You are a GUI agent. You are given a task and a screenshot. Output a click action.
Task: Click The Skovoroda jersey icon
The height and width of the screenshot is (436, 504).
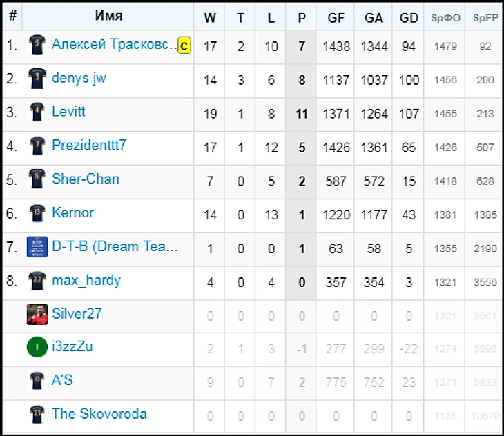[x=36, y=415]
